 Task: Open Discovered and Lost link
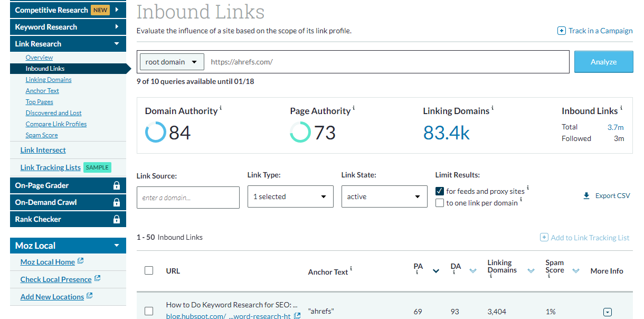[53, 113]
